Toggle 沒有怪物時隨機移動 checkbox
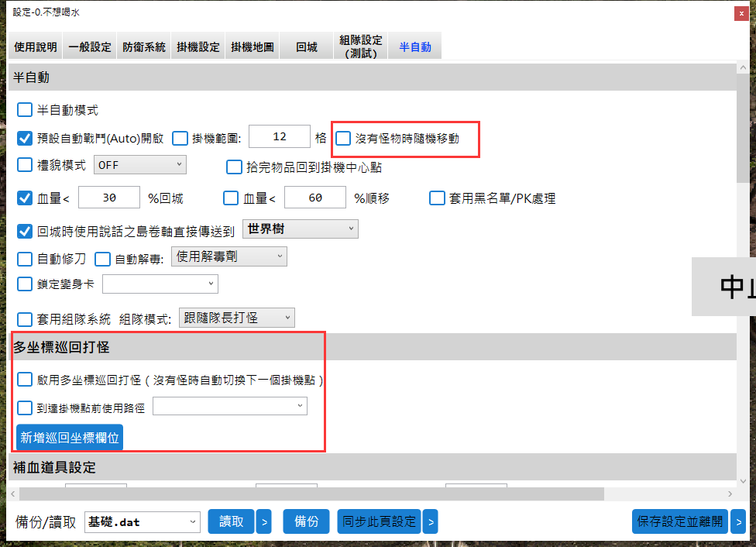 tap(342, 139)
